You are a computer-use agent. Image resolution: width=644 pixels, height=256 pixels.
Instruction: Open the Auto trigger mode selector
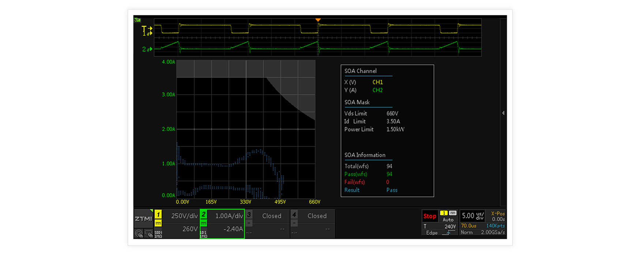pos(448,220)
